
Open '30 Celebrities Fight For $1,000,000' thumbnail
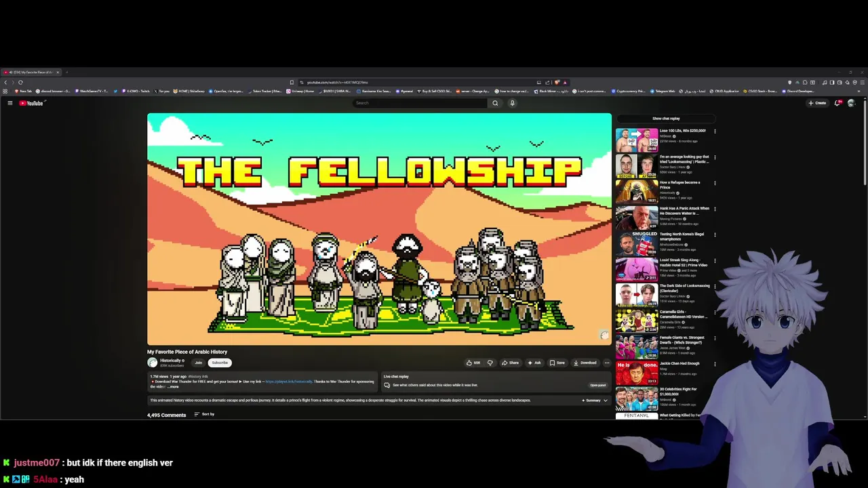tap(637, 399)
